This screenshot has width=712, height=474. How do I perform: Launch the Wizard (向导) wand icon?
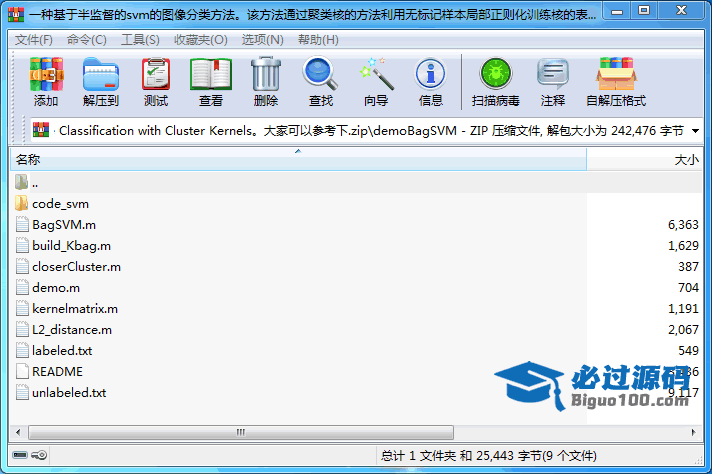376,74
